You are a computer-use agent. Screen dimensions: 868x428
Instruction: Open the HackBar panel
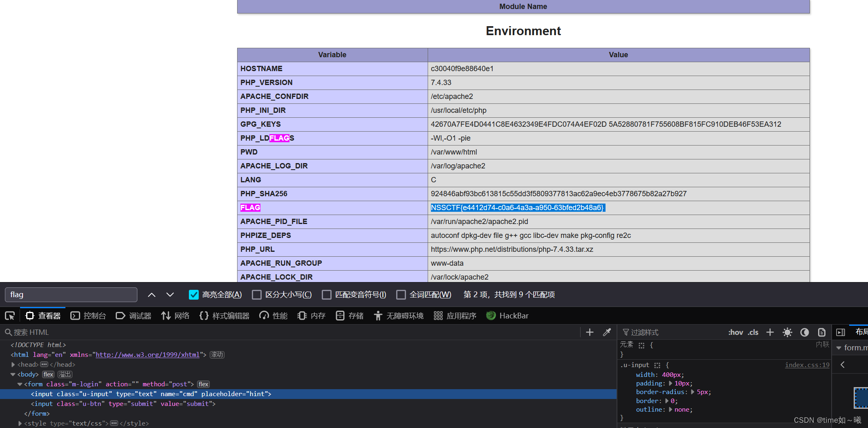tap(507, 316)
